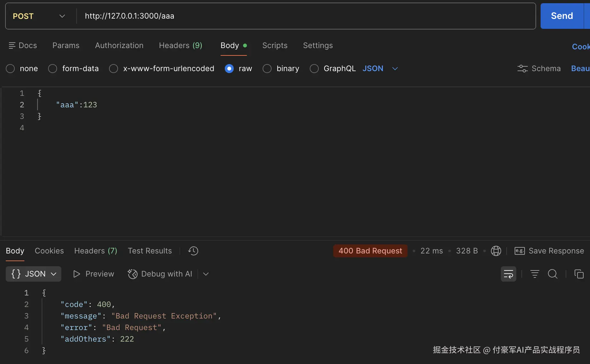
Task: Select the request Body tab
Action: click(x=233, y=45)
